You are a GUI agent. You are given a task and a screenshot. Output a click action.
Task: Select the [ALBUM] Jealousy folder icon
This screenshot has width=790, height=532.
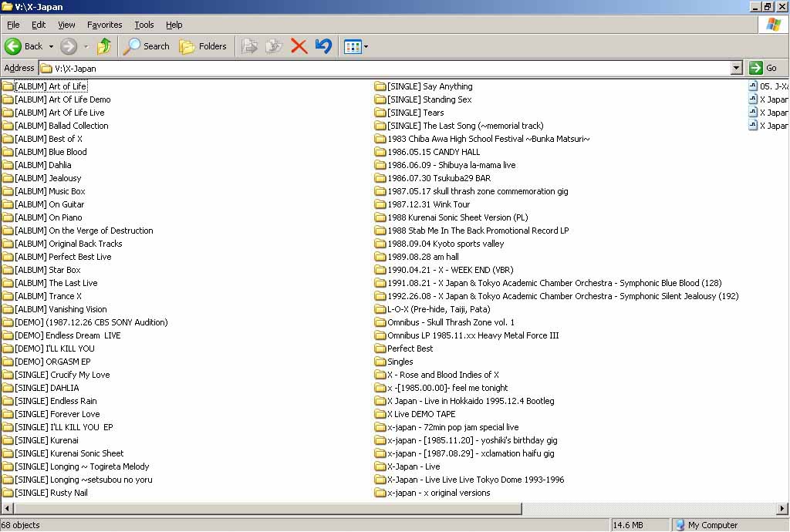click(8, 178)
